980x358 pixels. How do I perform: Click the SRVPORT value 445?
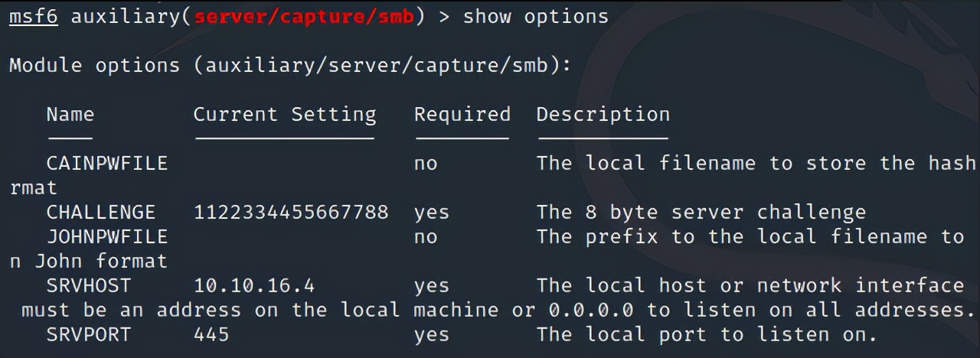(x=211, y=334)
